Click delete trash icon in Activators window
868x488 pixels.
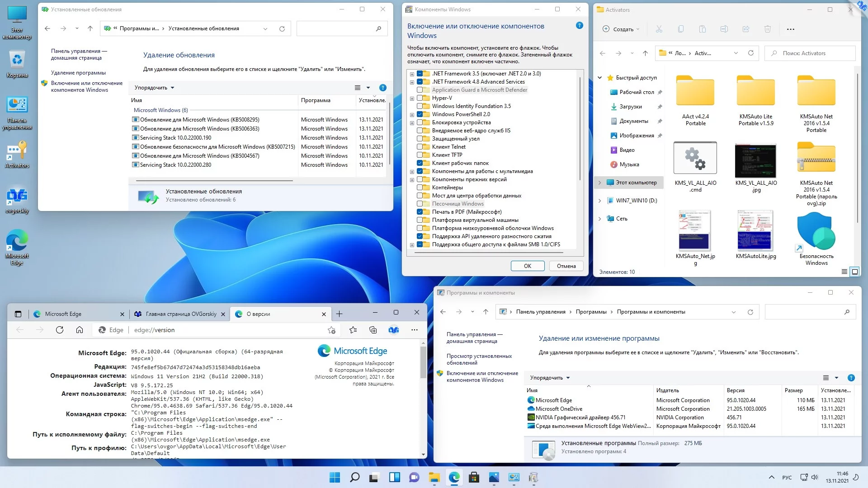click(x=767, y=29)
